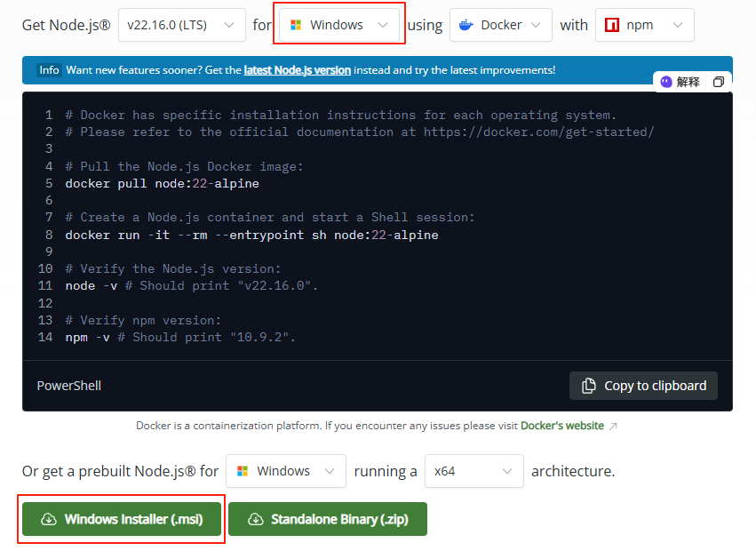Open the prebuilt Windows OS dropdown
Image resolution: width=756 pixels, height=559 pixels.
(286, 471)
